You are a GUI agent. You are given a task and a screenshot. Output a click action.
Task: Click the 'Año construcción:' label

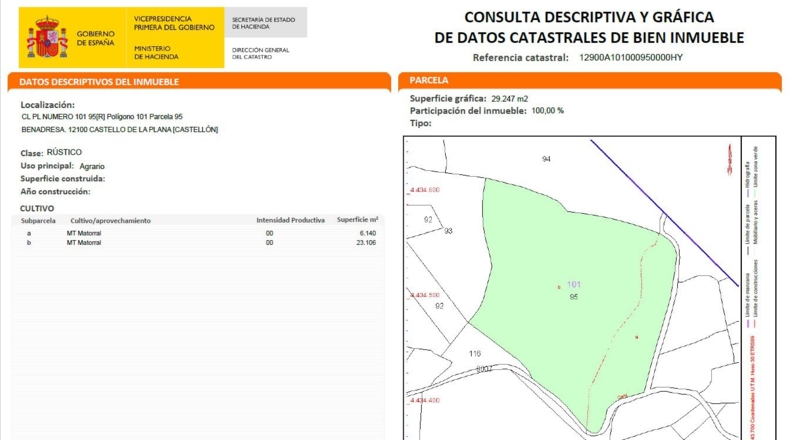pos(55,192)
